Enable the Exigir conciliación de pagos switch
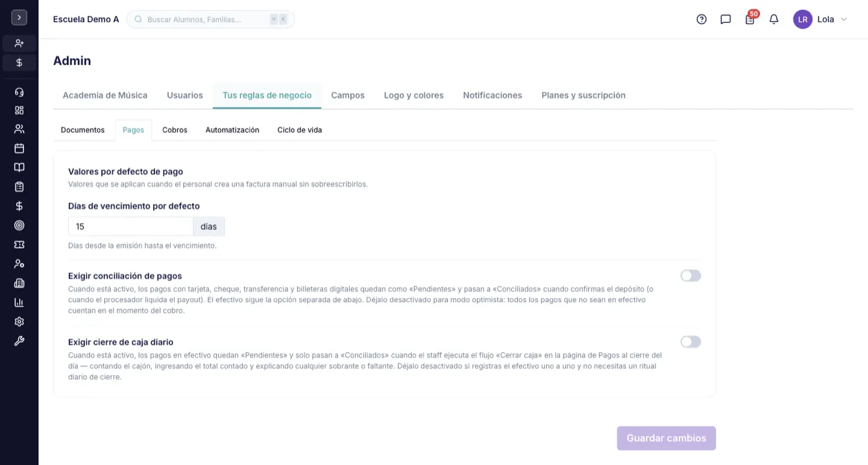Screen dimensions: 868x465 691,276
